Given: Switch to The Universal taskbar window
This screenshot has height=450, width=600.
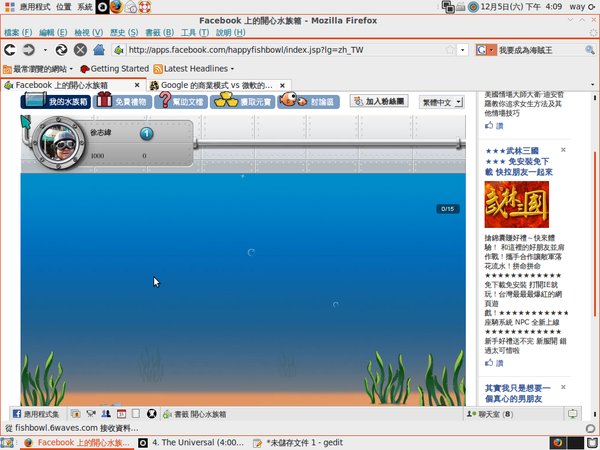Looking at the screenshot, I should 192,443.
